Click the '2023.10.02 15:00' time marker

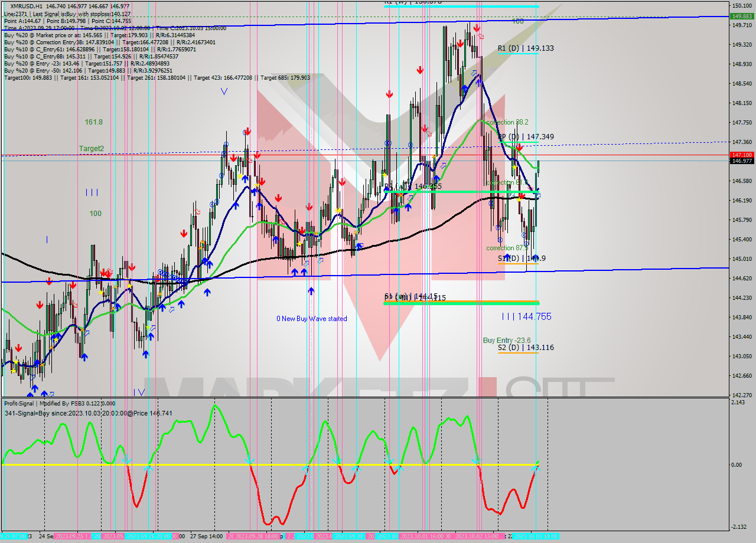(477, 537)
